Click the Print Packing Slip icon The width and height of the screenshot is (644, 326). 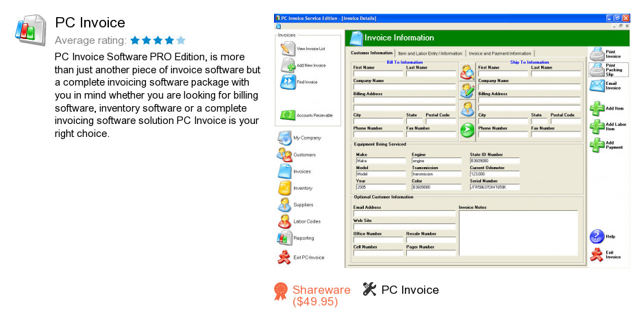597,70
